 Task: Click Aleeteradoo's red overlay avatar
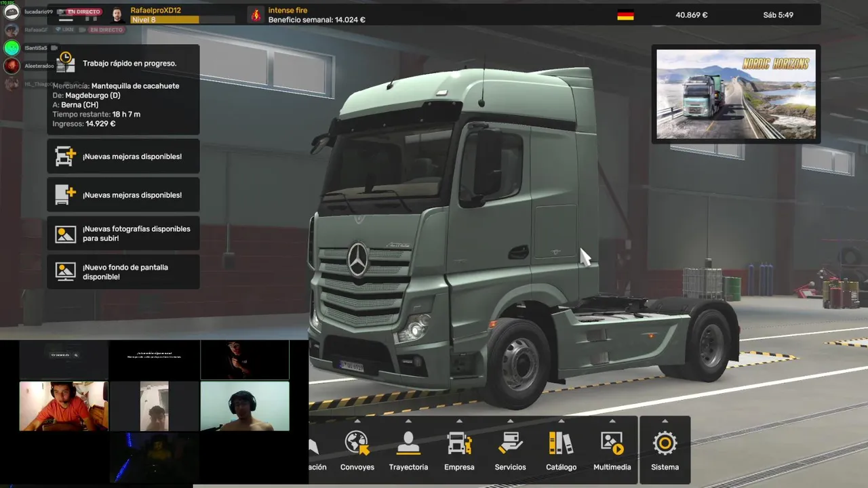[12, 66]
